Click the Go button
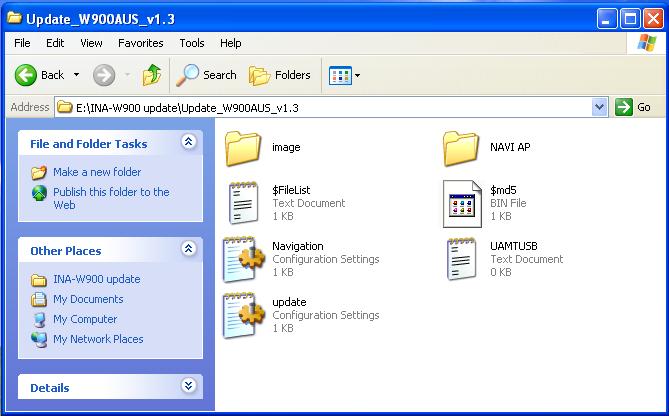Image resolution: width=669 pixels, height=416 pixels. pos(633,107)
